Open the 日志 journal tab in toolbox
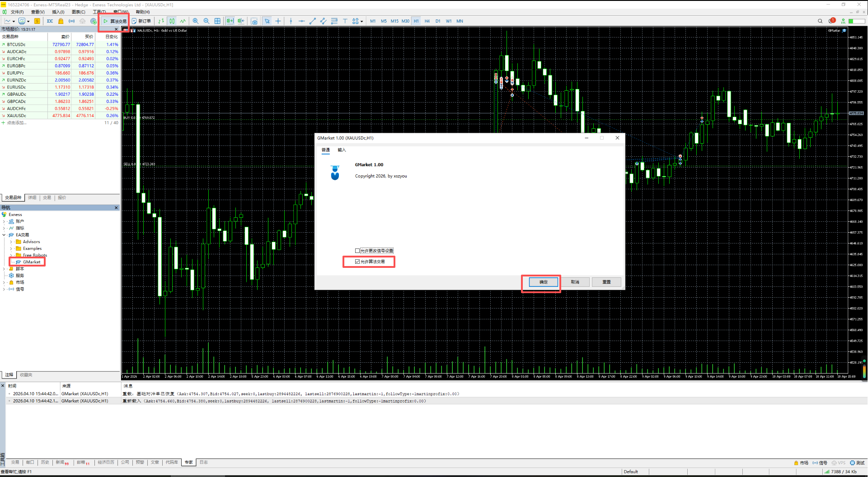The width and height of the screenshot is (868, 477). click(204, 463)
